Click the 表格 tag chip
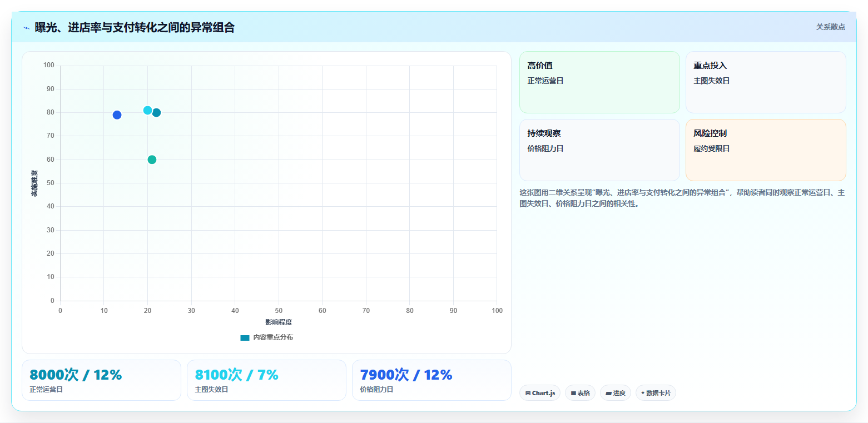This screenshot has width=868, height=423. pyautogui.click(x=580, y=393)
